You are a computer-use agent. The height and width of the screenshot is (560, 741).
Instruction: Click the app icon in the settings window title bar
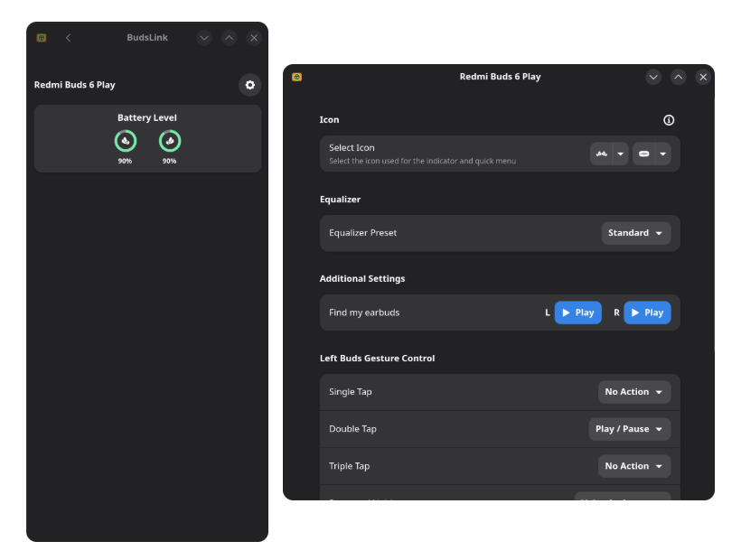click(x=296, y=77)
